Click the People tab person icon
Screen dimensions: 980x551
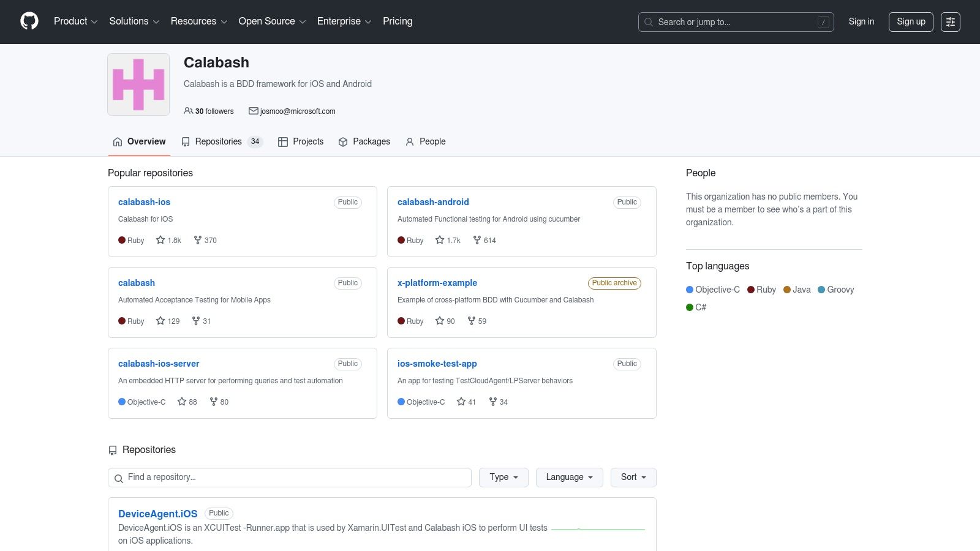(x=410, y=142)
